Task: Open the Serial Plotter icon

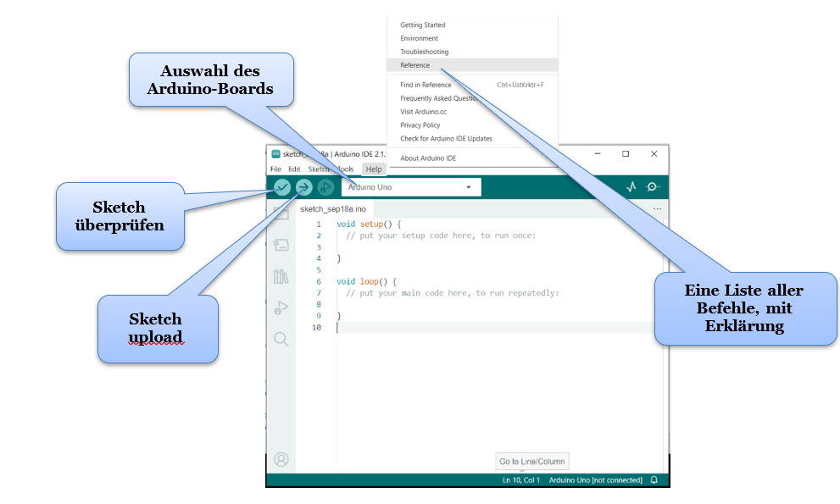Action: 631,187
